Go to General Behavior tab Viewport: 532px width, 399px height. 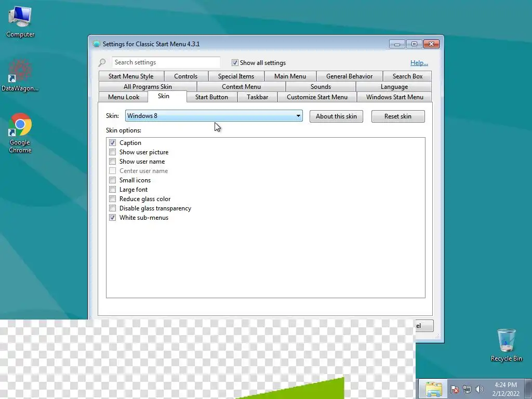tap(350, 76)
